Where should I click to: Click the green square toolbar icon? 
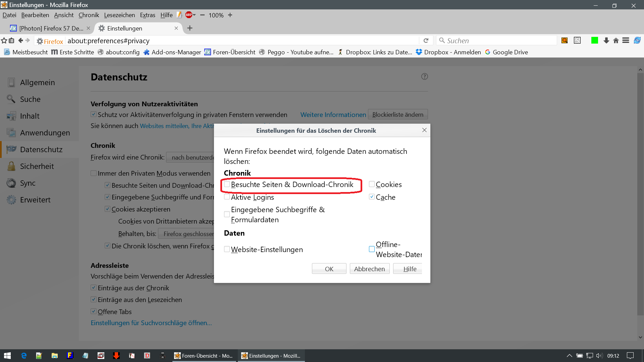pyautogui.click(x=595, y=41)
